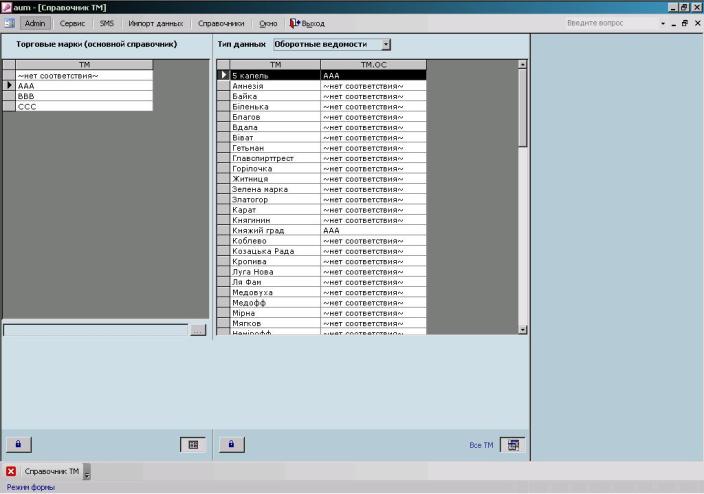Click the TM column header in left table
The height and width of the screenshot is (494, 704).
84,65
